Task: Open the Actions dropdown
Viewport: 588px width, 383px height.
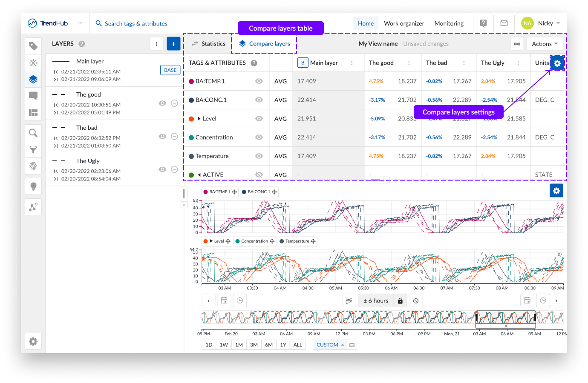Action: pos(545,44)
